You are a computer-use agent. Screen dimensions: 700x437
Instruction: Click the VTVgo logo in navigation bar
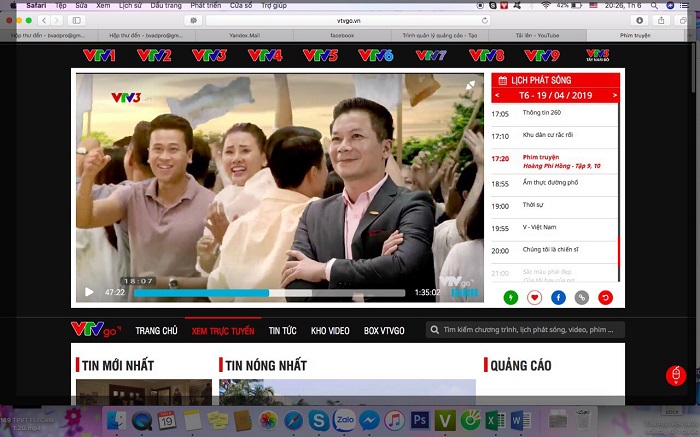coord(96,330)
